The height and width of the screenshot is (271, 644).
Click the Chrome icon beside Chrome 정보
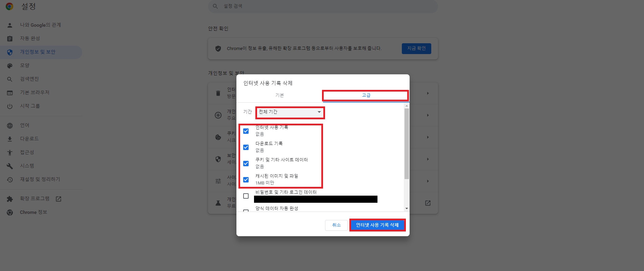point(10,212)
